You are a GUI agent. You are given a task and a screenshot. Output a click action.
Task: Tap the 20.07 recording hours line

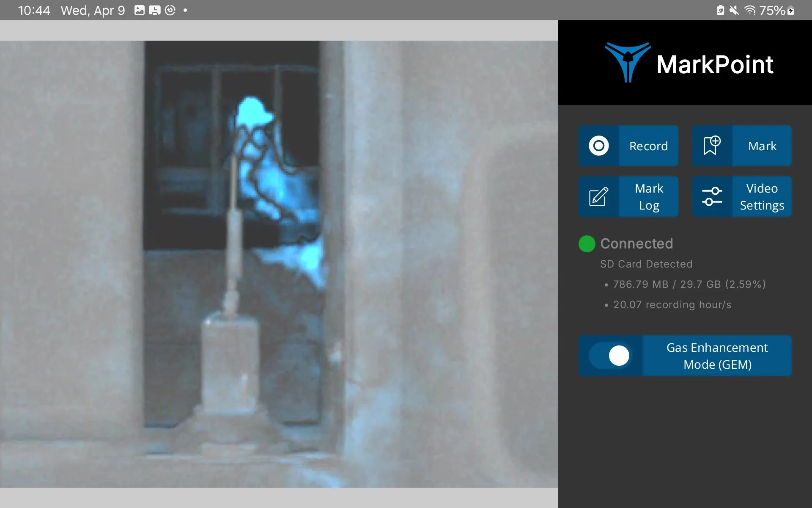(x=672, y=305)
